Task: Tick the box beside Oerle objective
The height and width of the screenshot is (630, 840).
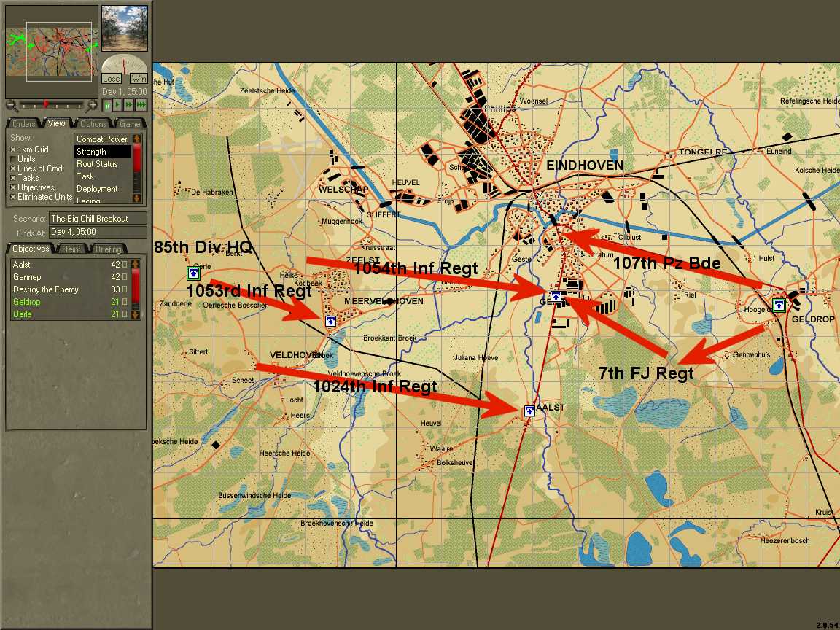Action: pos(125,314)
